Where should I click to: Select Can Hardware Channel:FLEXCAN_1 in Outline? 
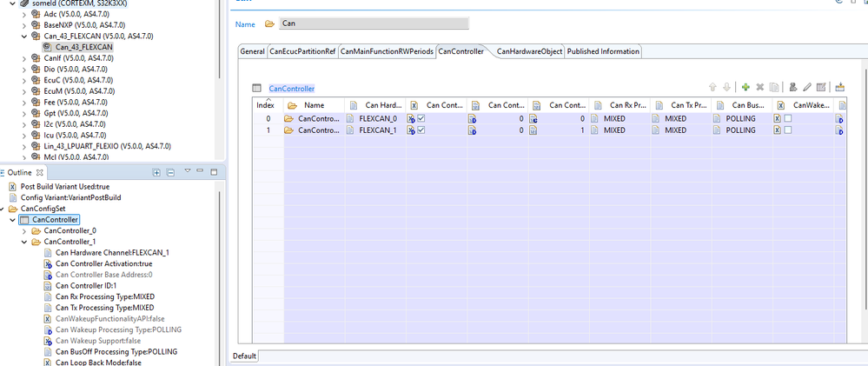tap(112, 252)
